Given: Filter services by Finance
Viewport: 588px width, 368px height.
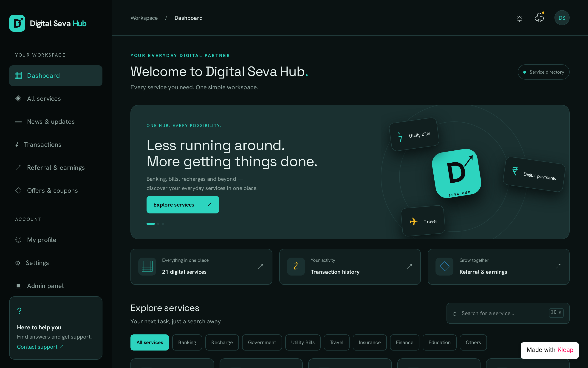Looking at the screenshot, I should click(x=404, y=342).
